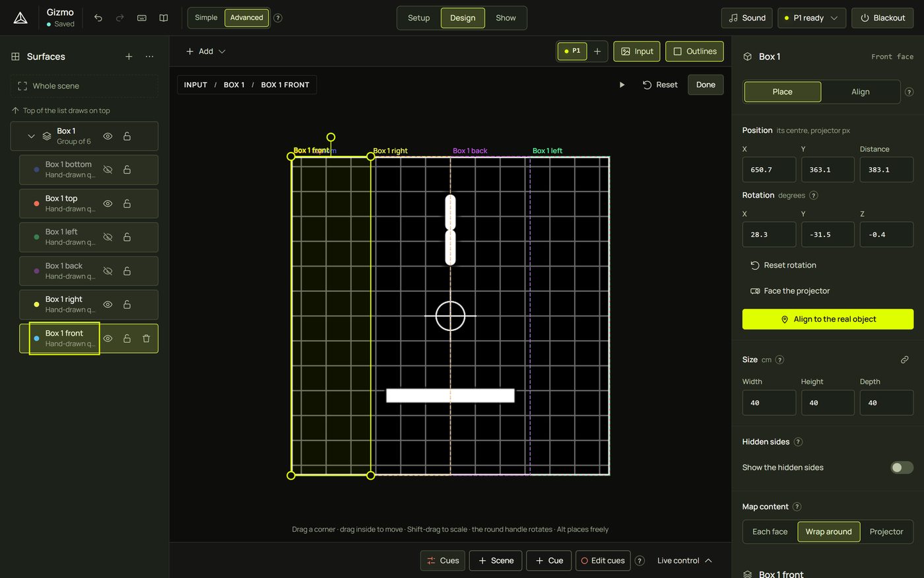Image resolution: width=924 pixels, height=578 pixels.
Task: Show the hidden Box 1 left surface
Action: pos(108,237)
